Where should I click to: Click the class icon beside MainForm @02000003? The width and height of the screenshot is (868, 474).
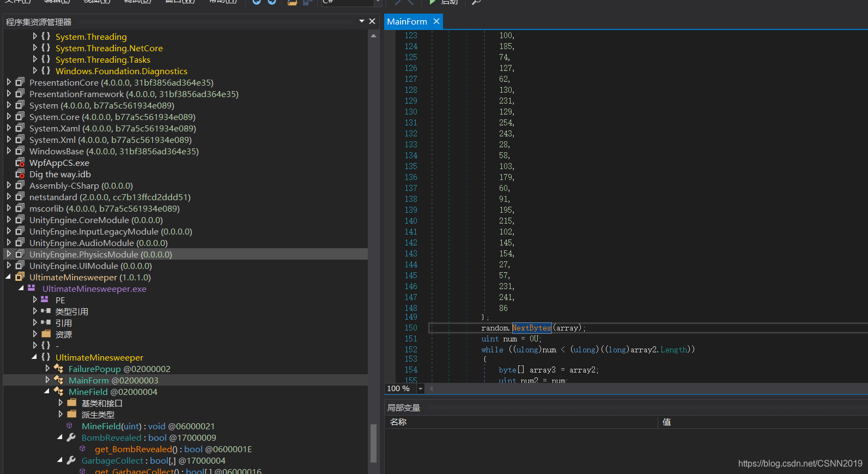(x=59, y=380)
